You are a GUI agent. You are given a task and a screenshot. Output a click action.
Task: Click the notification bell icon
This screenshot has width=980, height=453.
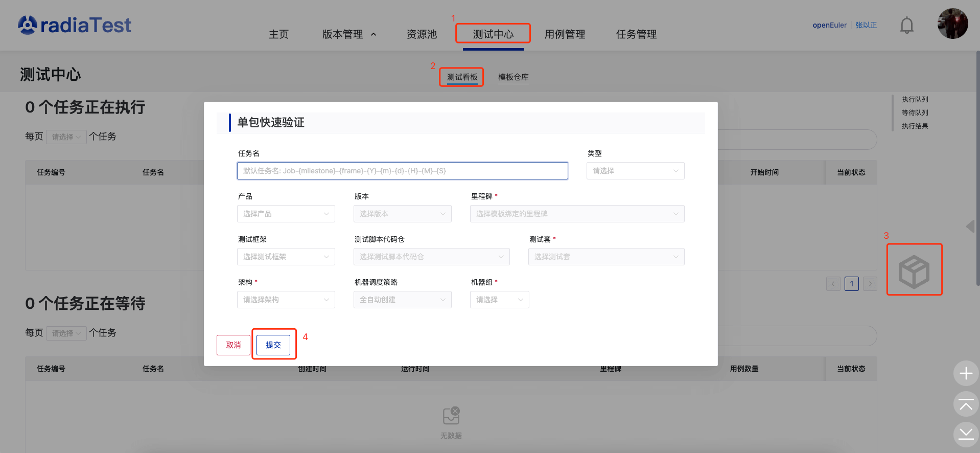click(x=906, y=25)
